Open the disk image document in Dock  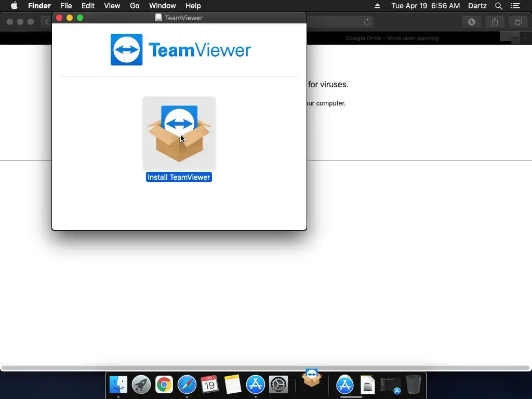pyautogui.click(x=367, y=384)
